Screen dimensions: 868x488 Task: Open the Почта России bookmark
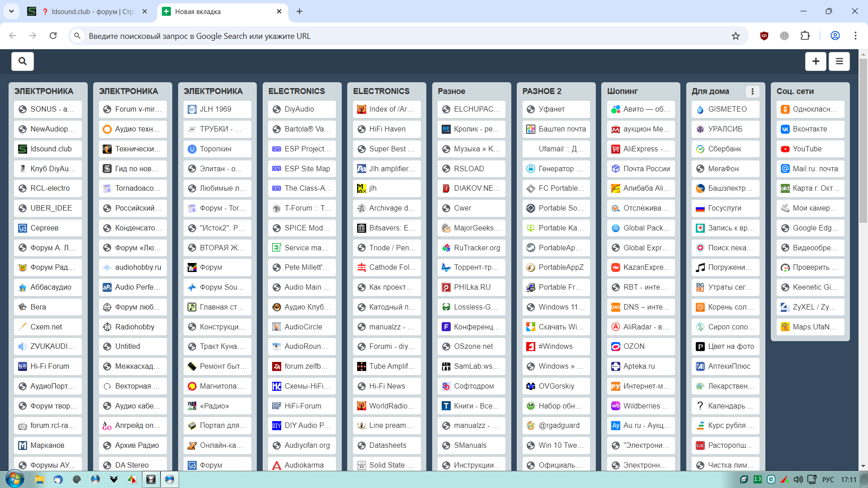(x=641, y=169)
